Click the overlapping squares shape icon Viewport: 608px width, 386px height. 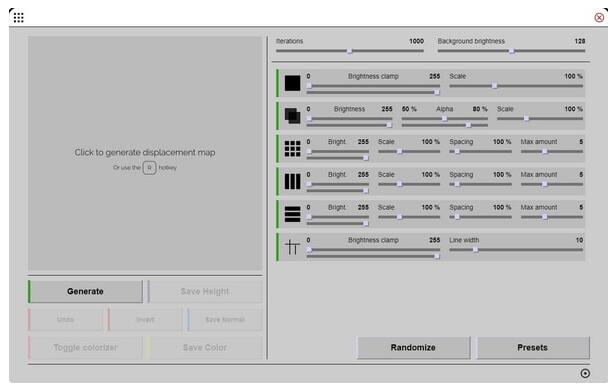(292, 116)
